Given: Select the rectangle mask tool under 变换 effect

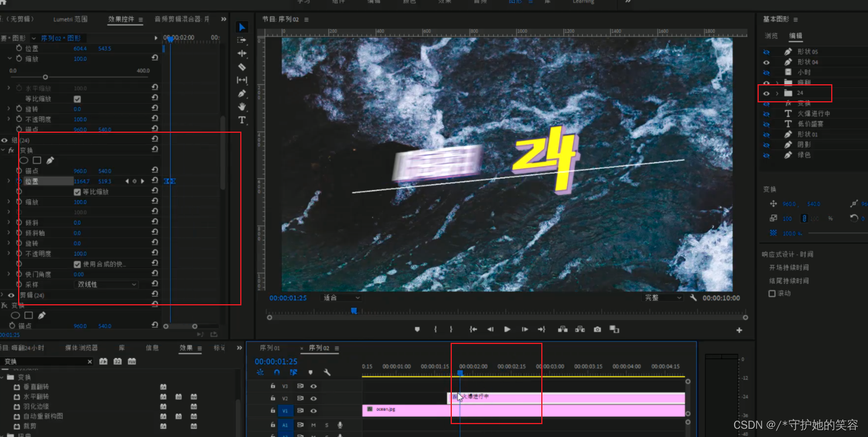Looking at the screenshot, I should 37,160.
